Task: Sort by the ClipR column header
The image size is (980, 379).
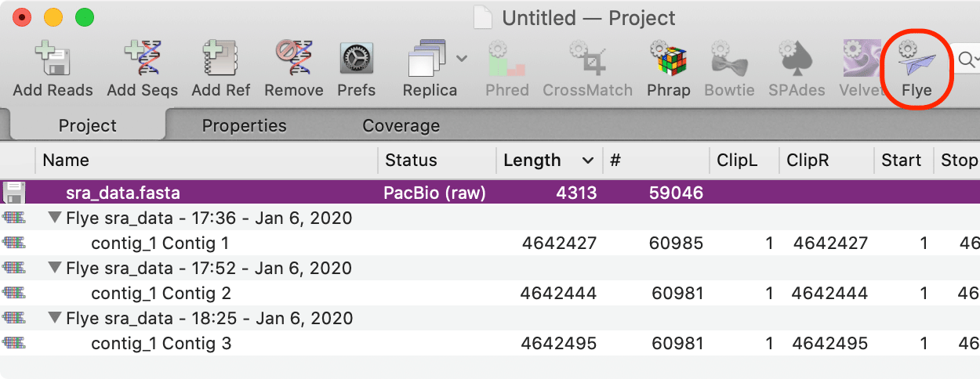Action: (x=826, y=161)
